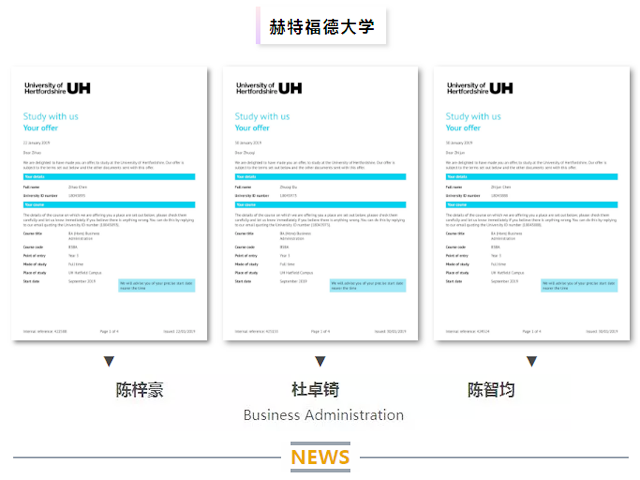Click the blue start date note in right letter
Screen dimensions: 640x480
pos(579,285)
